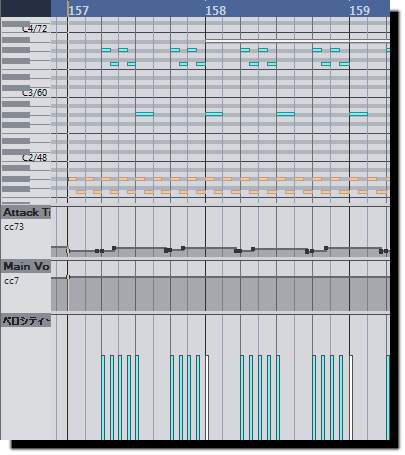Open the Main Volume lane header
The image size is (405, 455).
26,266
